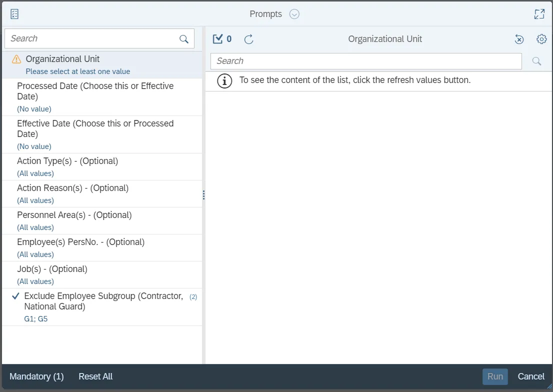The height and width of the screenshot is (392, 553).
Task: Open the prompt settings gear
Action: pyautogui.click(x=541, y=39)
